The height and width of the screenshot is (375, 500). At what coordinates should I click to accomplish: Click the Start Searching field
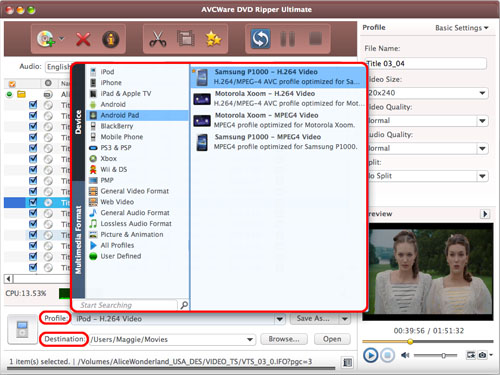pyautogui.click(x=125, y=305)
